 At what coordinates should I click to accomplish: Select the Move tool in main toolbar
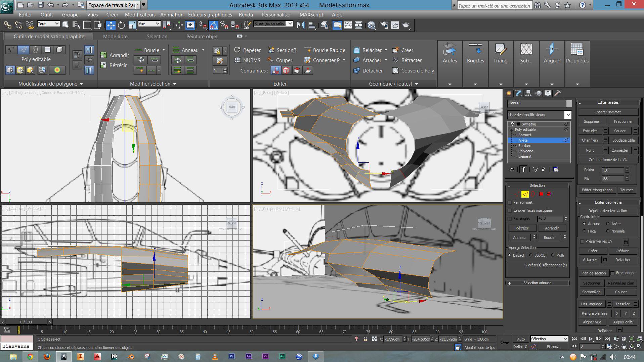pos(111,25)
